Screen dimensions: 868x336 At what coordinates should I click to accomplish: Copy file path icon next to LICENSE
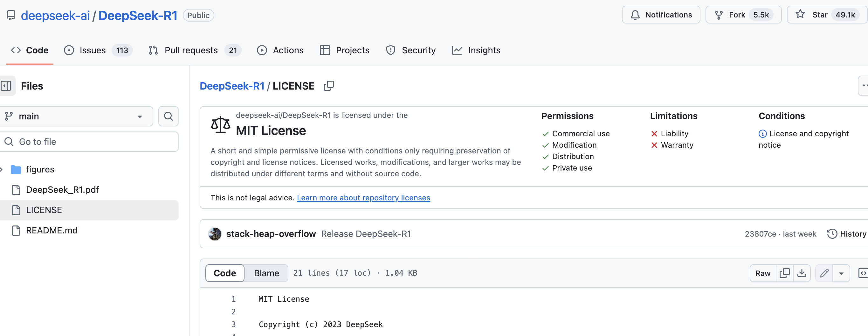pyautogui.click(x=328, y=86)
